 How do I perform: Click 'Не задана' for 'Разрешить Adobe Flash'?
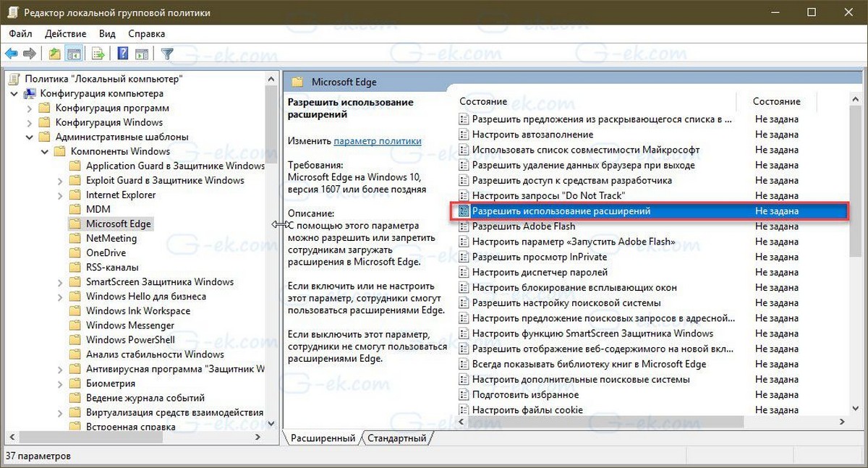click(x=777, y=226)
